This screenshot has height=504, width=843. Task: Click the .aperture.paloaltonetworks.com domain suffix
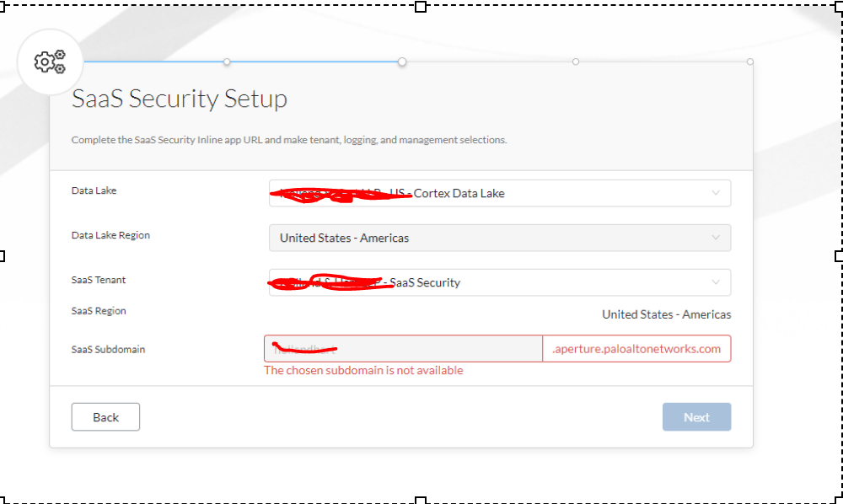636,349
